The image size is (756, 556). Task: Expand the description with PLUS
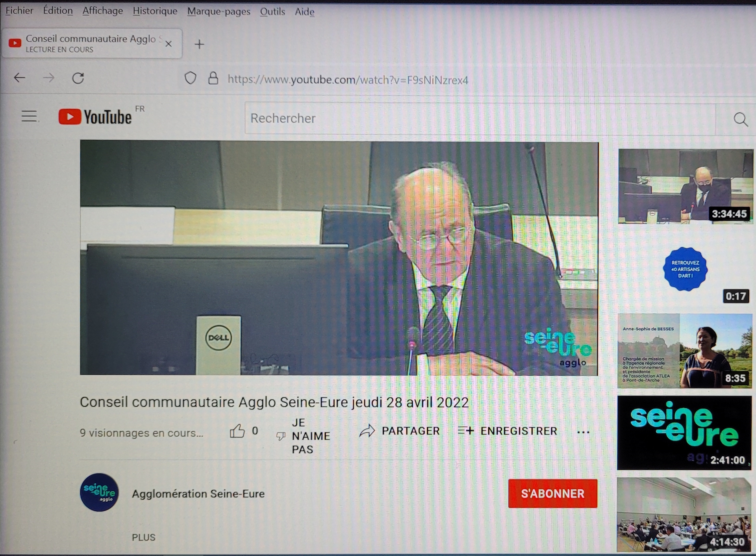[x=144, y=537]
